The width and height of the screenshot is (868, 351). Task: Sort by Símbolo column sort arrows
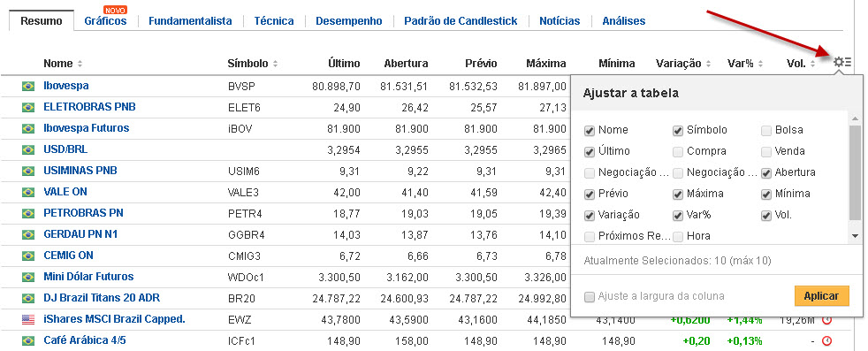[x=275, y=65]
